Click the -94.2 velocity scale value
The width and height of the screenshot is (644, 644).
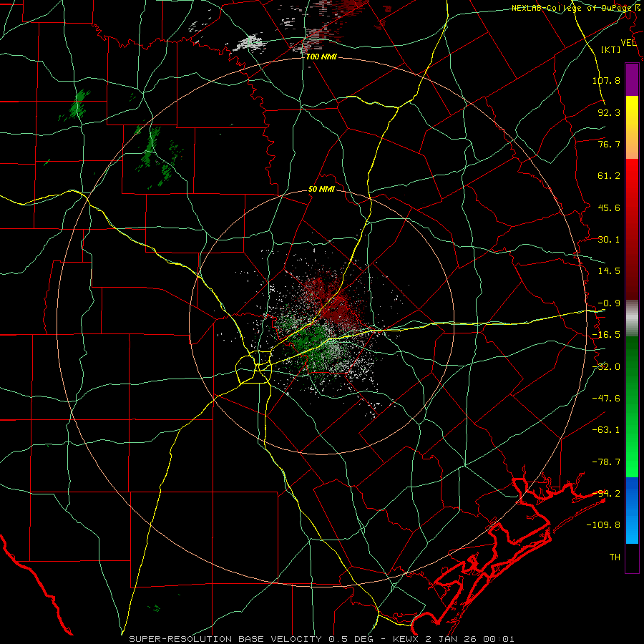pyautogui.click(x=606, y=493)
